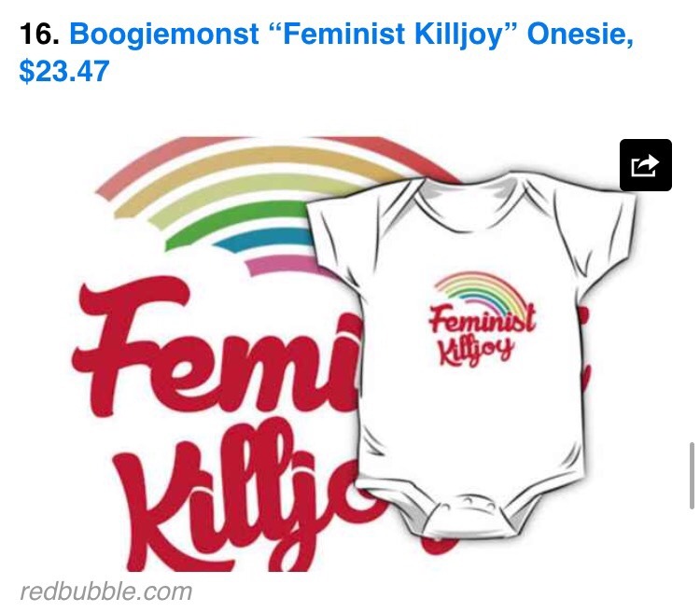The image size is (700, 612).
Task: Click the large red "Femi" script lettering
Action: click(x=217, y=346)
